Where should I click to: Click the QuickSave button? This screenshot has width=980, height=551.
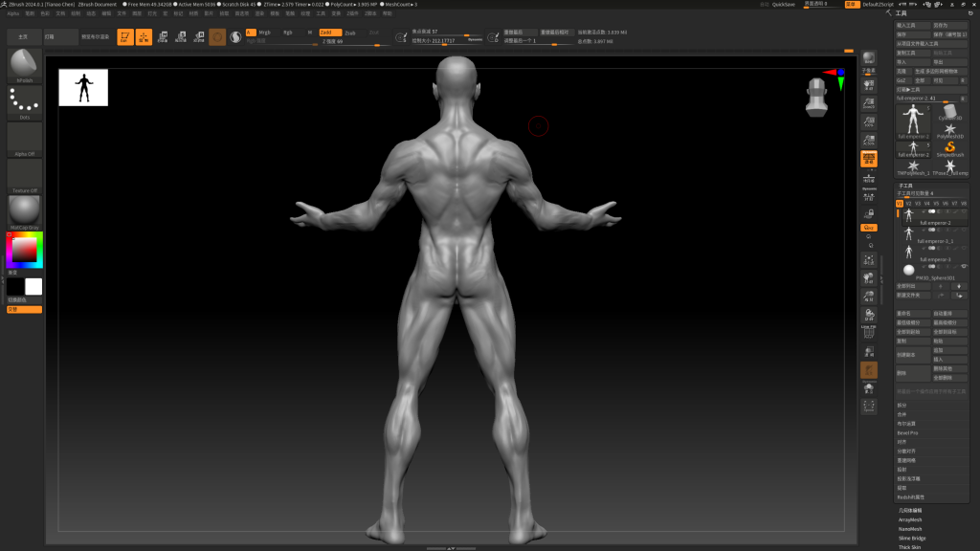[783, 5]
